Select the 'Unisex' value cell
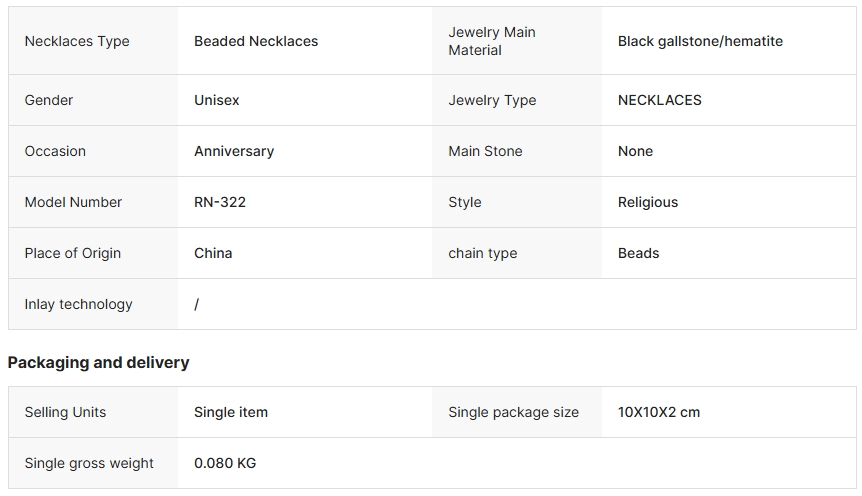862x496 pixels. (x=217, y=100)
